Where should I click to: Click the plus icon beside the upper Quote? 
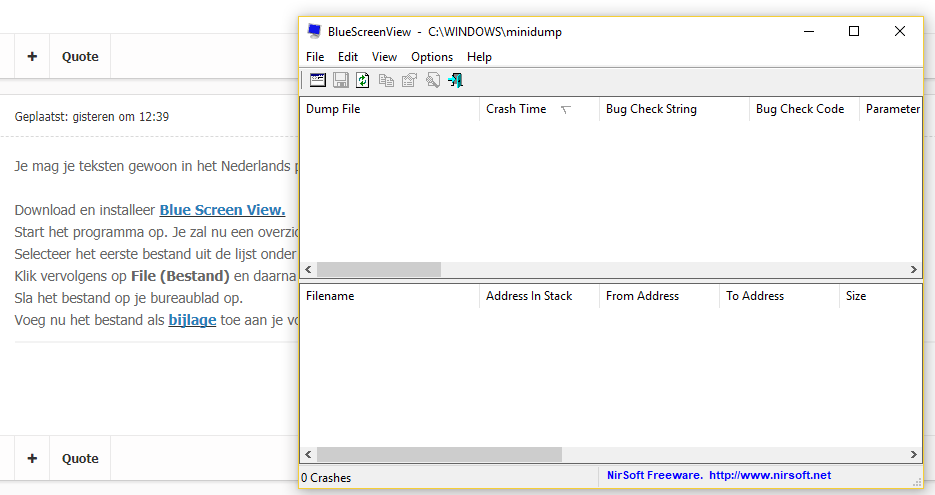tap(32, 56)
